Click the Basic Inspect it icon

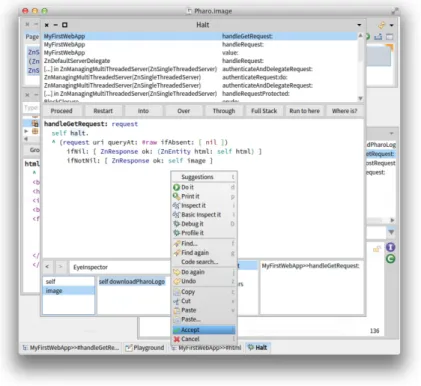[176, 215]
